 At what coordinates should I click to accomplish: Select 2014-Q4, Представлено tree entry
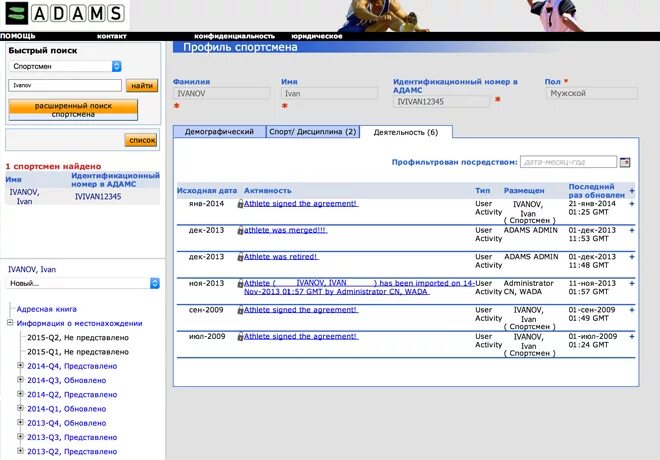tap(72, 366)
